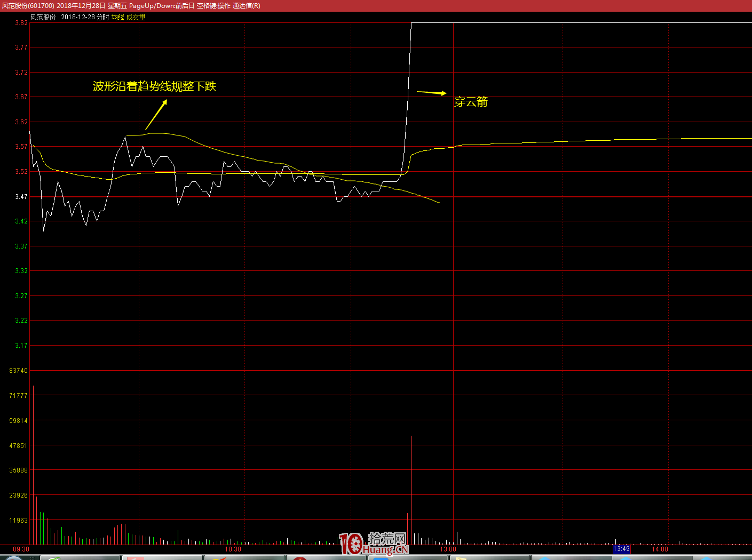Click the 3.82 price axis label
The height and width of the screenshot is (560, 752).
click(x=21, y=23)
